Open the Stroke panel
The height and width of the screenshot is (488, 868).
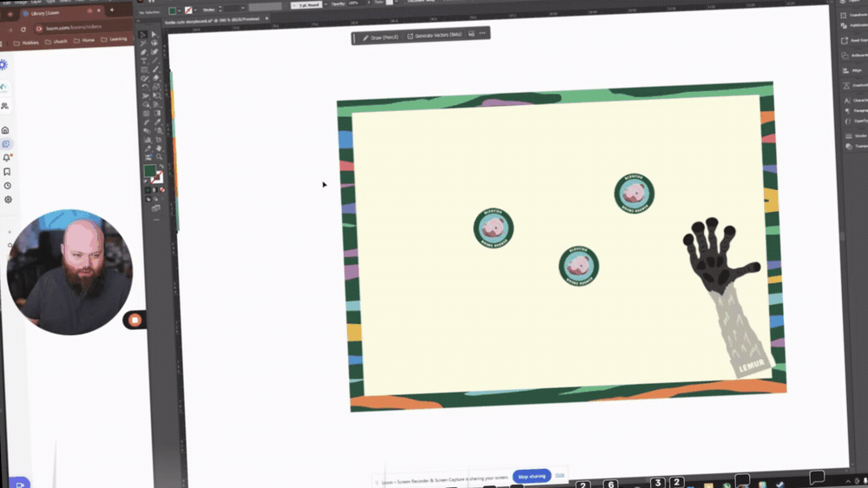point(856,135)
